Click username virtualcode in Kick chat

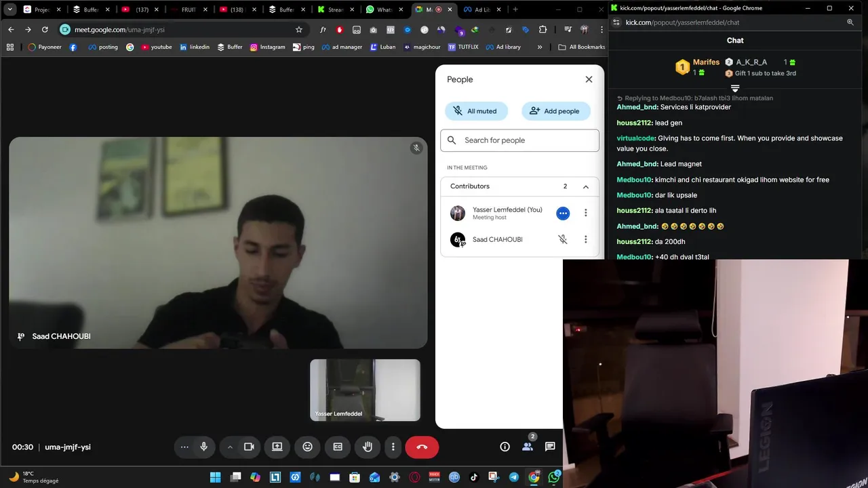(x=635, y=138)
